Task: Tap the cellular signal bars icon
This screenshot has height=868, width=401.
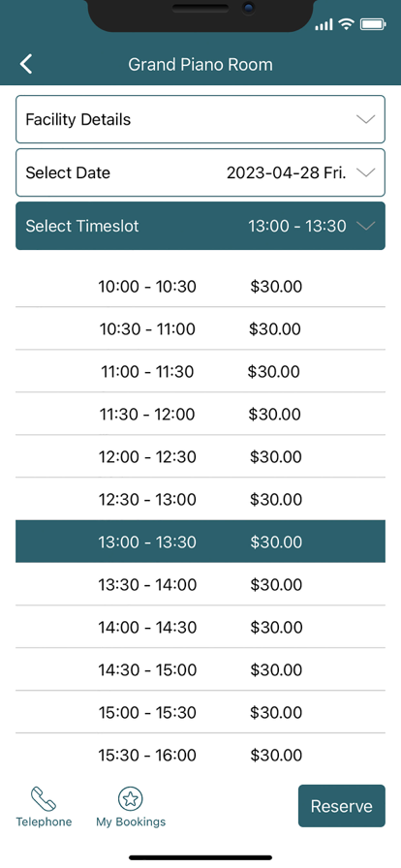Action: (324, 24)
